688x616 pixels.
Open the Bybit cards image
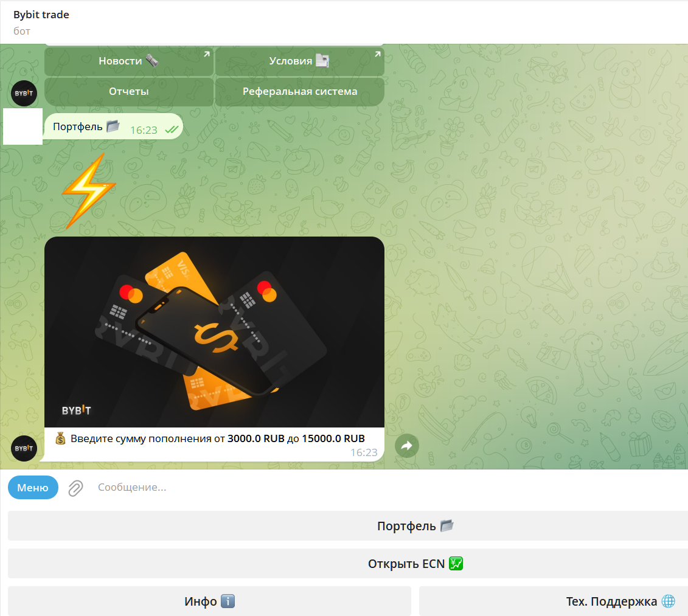tap(214, 332)
